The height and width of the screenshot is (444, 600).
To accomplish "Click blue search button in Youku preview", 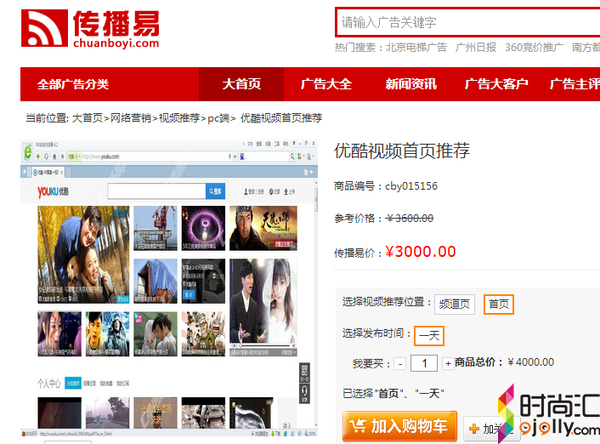I will [215, 191].
